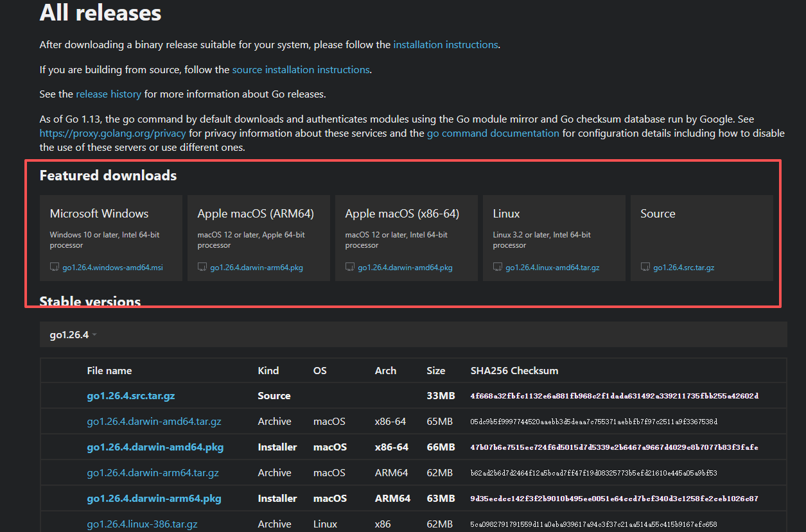Click the Size column header

[x=435, y=370]
